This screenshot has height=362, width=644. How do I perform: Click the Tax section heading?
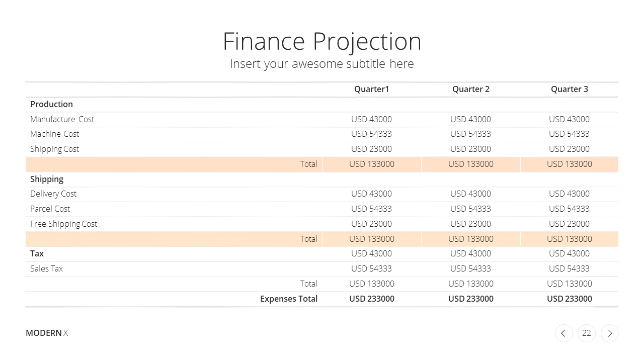[37, 253]
